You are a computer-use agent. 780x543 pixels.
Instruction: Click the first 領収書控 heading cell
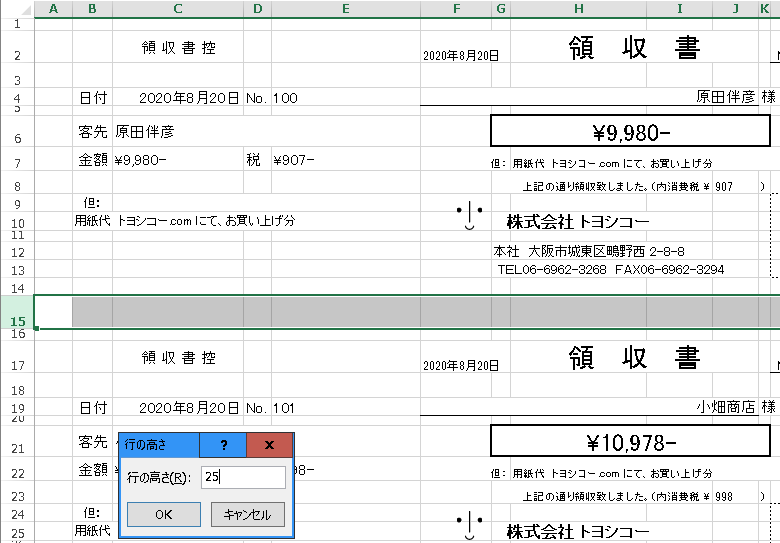click(x=178, y=47)
